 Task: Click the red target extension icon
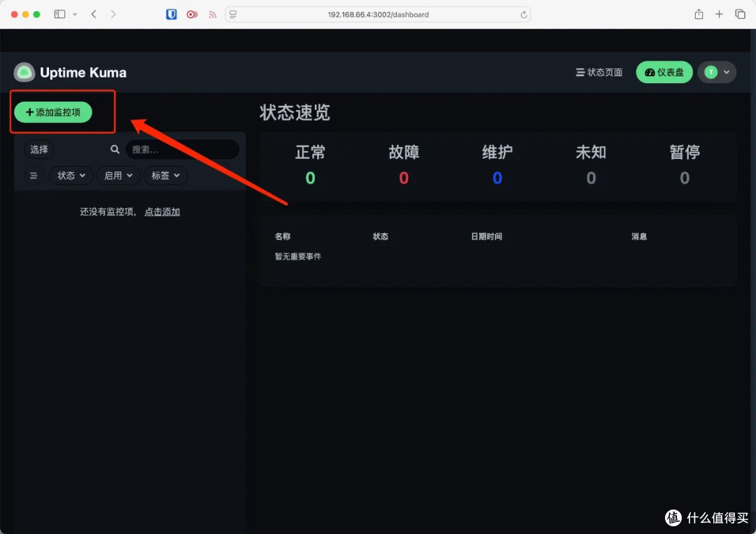192,15
